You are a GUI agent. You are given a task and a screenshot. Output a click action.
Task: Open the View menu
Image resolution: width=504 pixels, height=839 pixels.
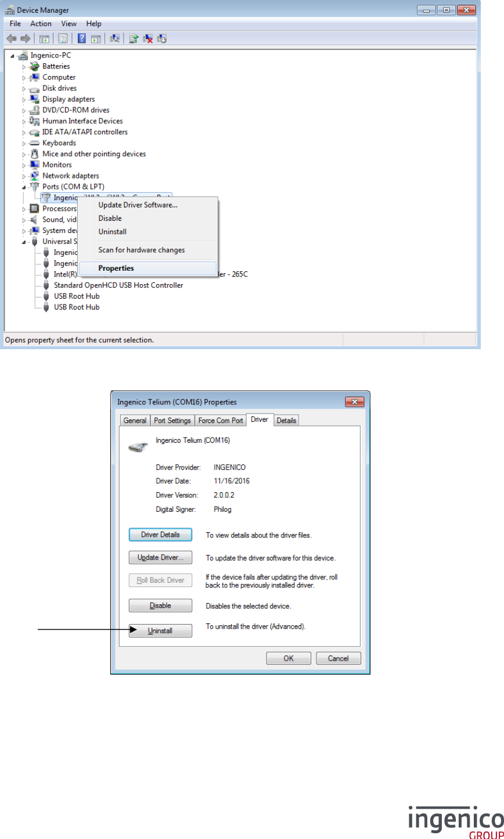(69, 24)
